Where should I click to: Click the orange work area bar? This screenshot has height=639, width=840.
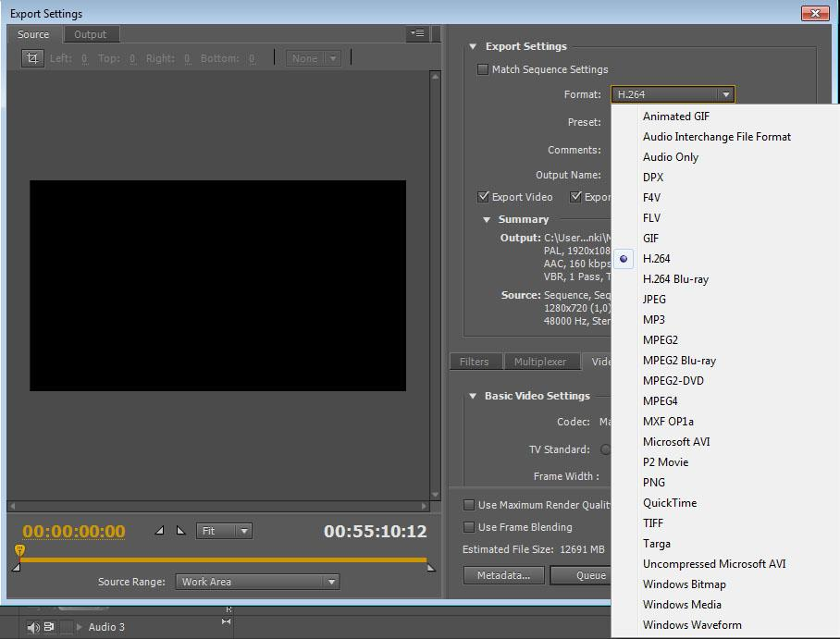(x=223, y=559)
